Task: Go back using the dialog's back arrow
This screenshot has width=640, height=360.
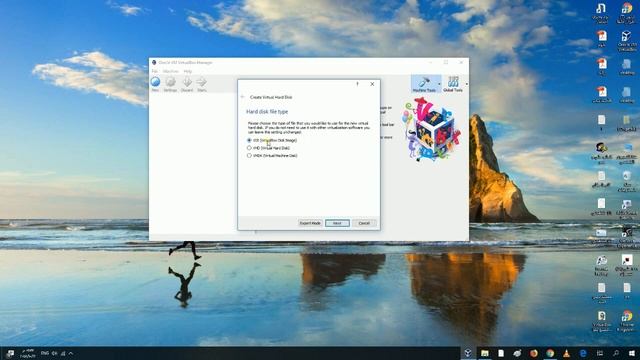Action: [242, 97]
